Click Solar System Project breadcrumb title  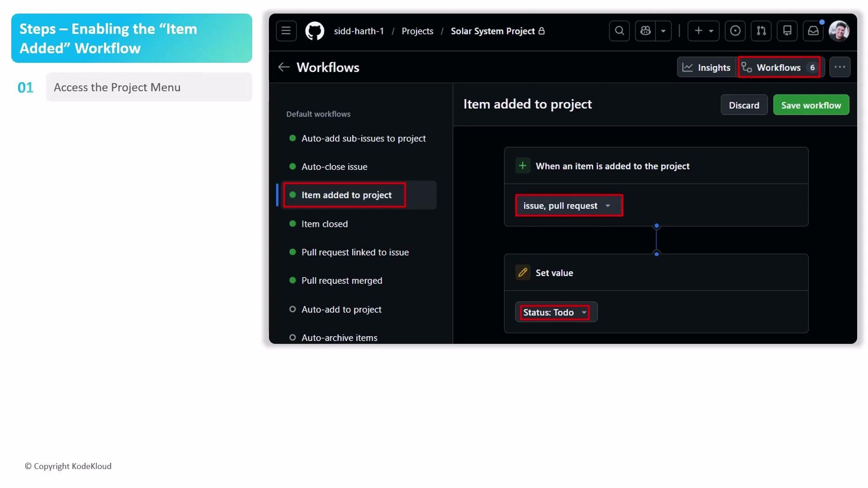(493, 31)
